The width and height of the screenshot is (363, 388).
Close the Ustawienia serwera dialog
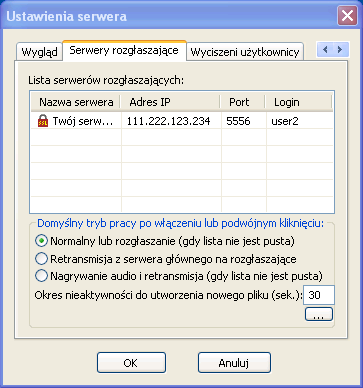click(347, 16)
